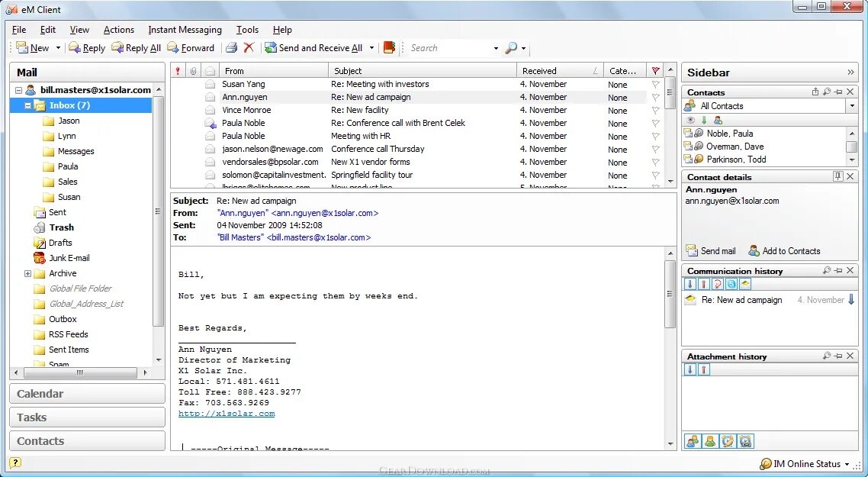Click the add contact icon in Contacts panel

coord(718,121)
